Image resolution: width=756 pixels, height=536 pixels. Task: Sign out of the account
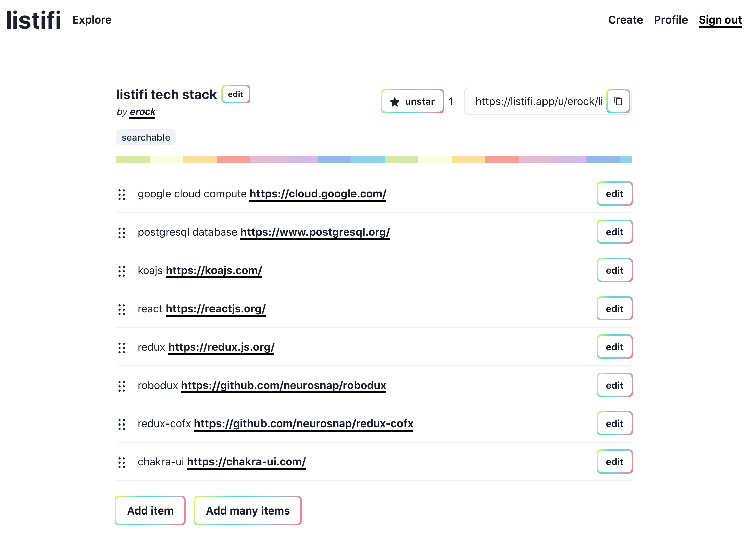tap(720, 20)
